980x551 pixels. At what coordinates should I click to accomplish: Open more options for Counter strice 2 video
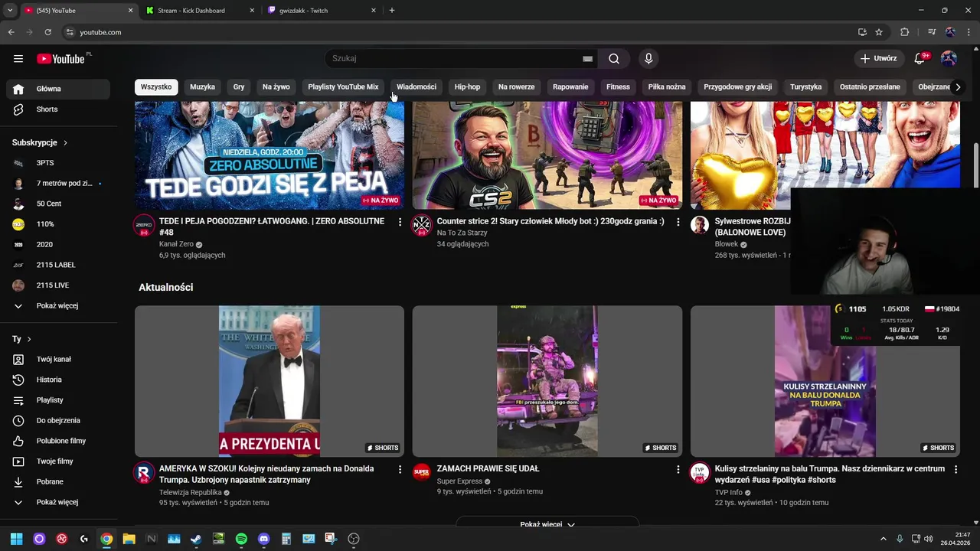[x=678, y=222]
